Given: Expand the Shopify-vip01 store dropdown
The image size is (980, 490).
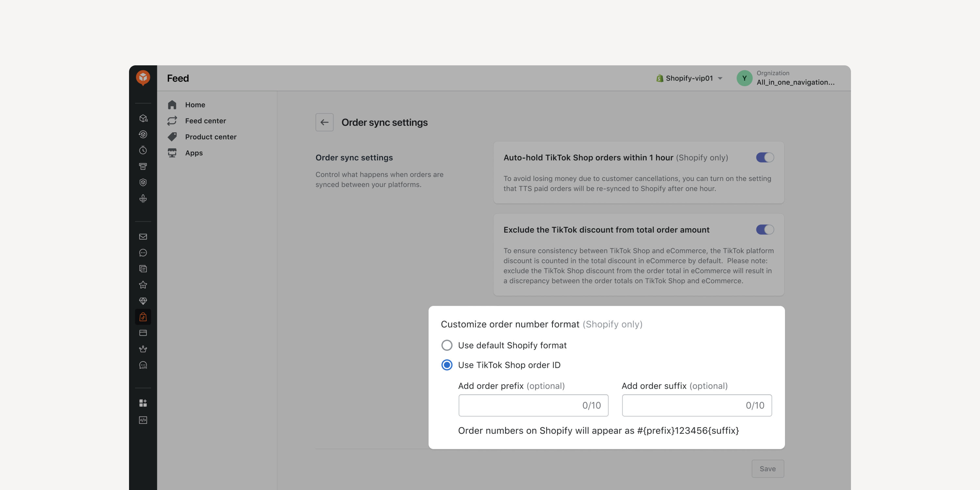Looking at the screenshot, I should 689,78.
